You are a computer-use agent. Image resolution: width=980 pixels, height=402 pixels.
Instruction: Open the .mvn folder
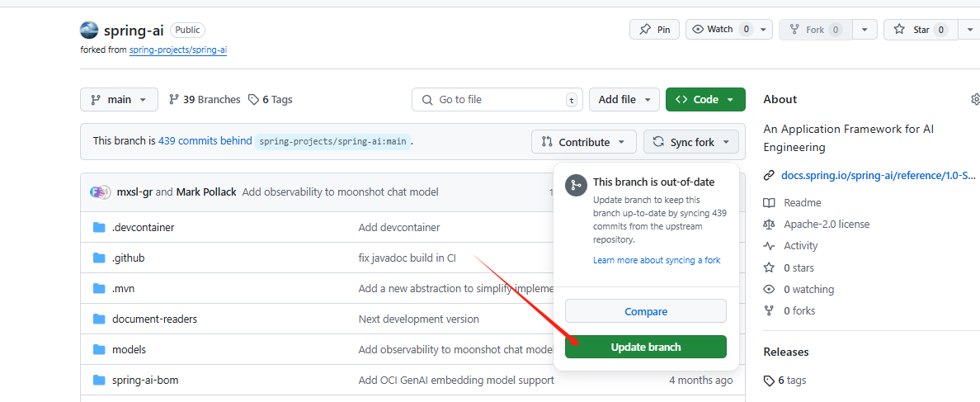pyautogui.click(x=123, y=288)
